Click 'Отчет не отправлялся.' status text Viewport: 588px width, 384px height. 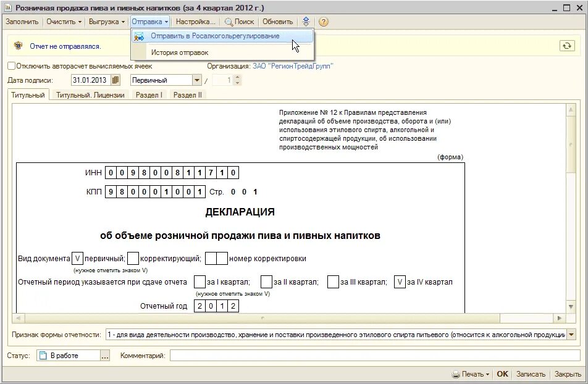[65, 46]
